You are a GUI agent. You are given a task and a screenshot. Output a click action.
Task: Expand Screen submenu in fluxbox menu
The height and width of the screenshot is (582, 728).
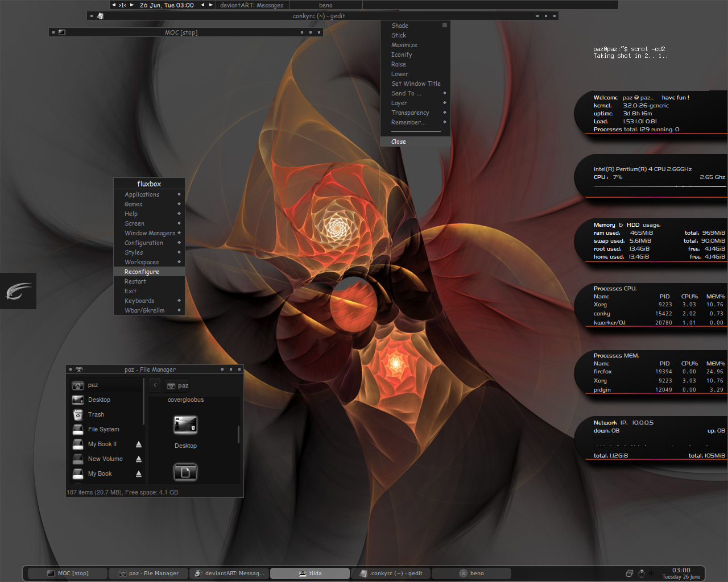[x=149, y=223]
